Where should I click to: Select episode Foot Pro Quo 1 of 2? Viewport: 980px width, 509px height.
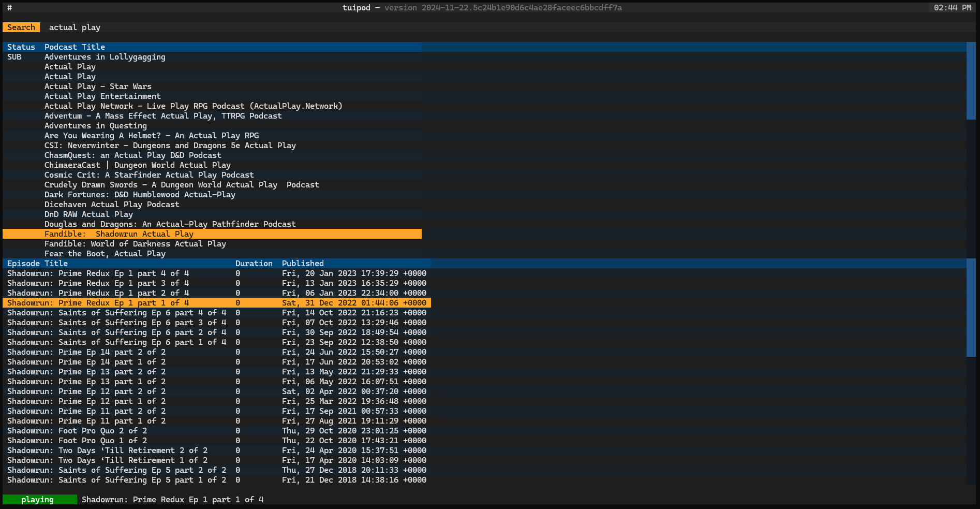click(217, 441)
